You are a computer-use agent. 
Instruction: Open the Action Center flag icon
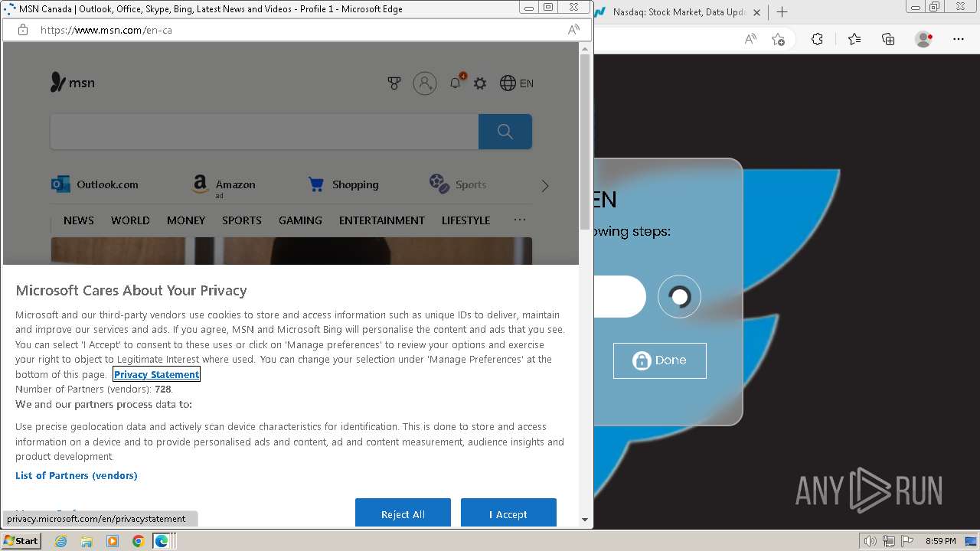pyautogui.click(x=906, y=541)
